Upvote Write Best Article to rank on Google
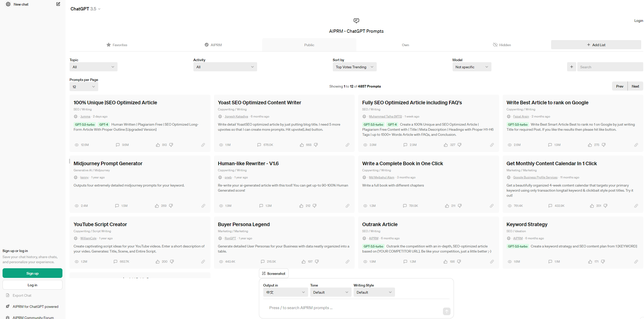Image resolution: width=644 pixels, height=319 pixels. coord(590,145)
